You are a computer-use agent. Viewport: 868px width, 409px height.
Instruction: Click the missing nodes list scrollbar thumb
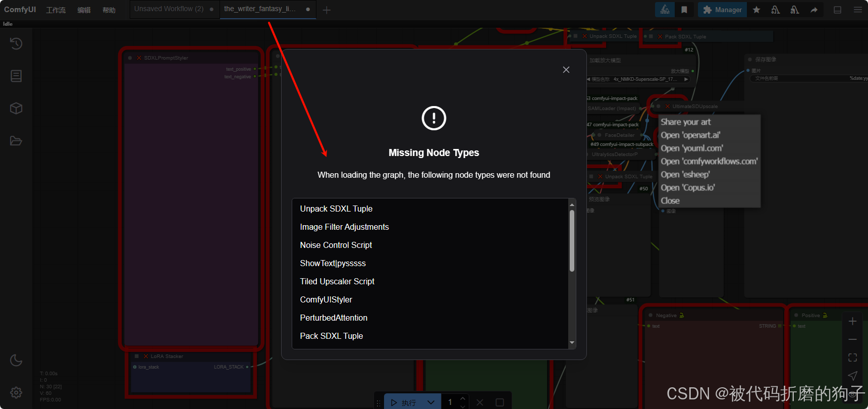(x=572, y=241)
